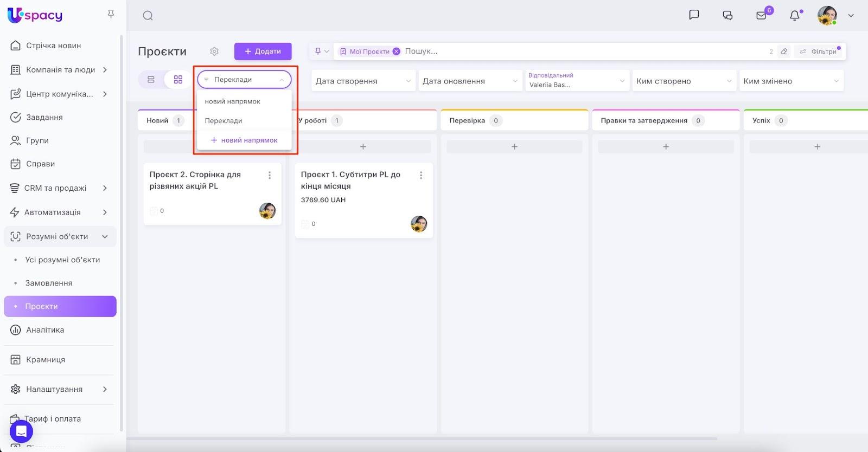
Task: Add a funnel via + новий напрямок
Action: click(x=244, y=140)
